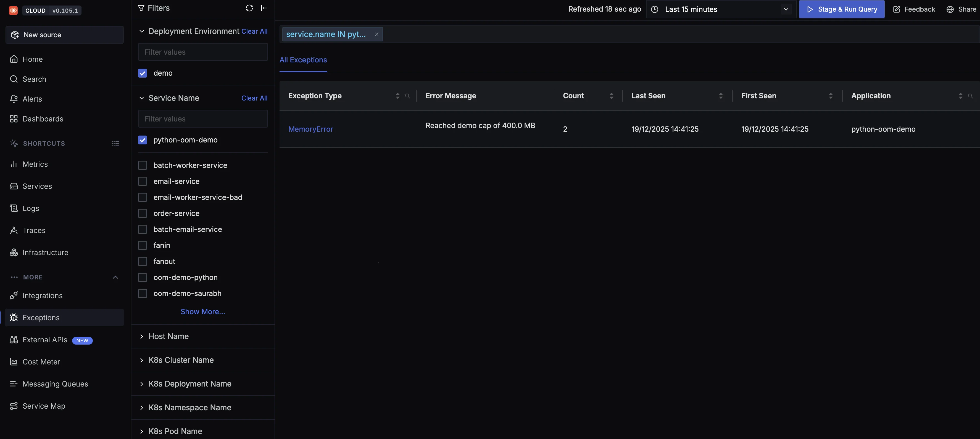
Task: Sort the table by Count column
Action: (x=612, y=96)
